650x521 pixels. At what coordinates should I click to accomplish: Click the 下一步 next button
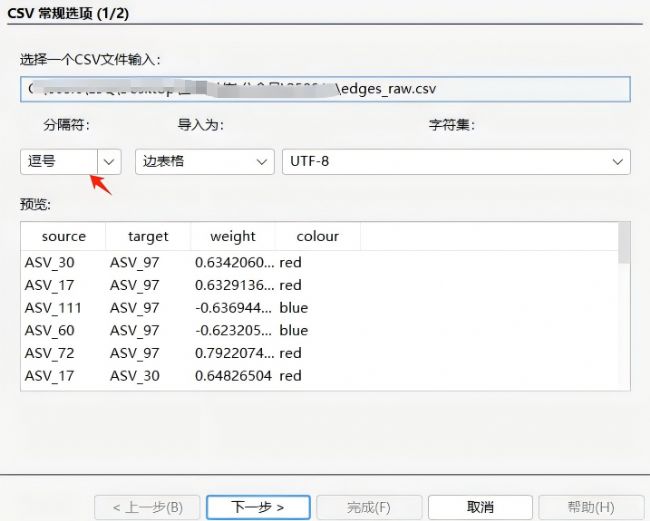258,507
